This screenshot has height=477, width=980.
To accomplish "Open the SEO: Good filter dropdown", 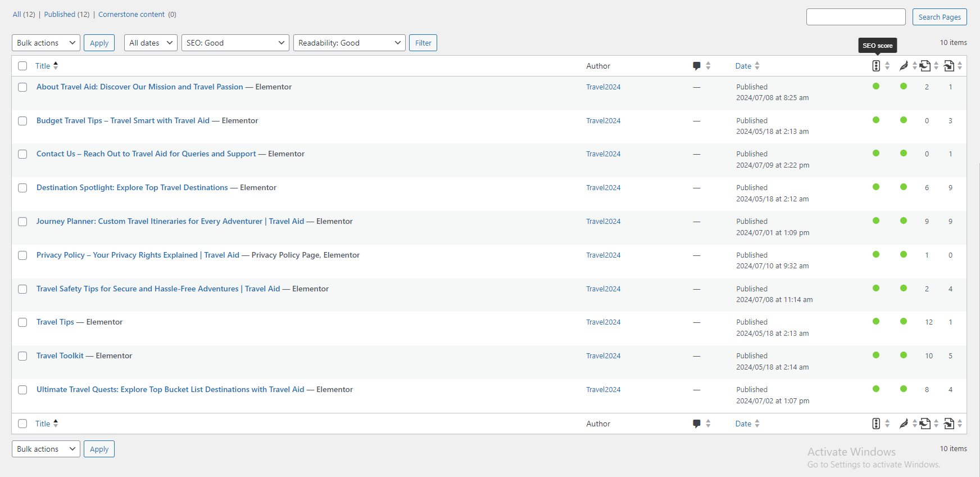I will pyautogui.click(x=235, y=43).
